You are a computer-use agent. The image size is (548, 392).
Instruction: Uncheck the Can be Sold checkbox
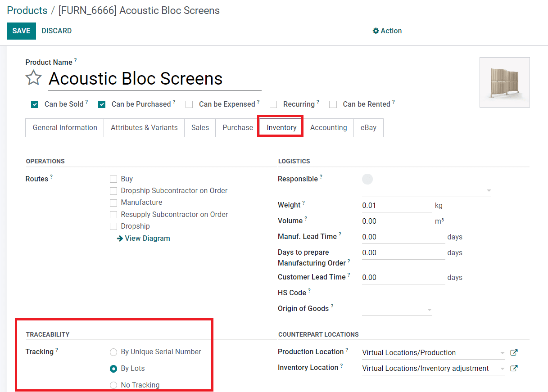tap(35, 104)
